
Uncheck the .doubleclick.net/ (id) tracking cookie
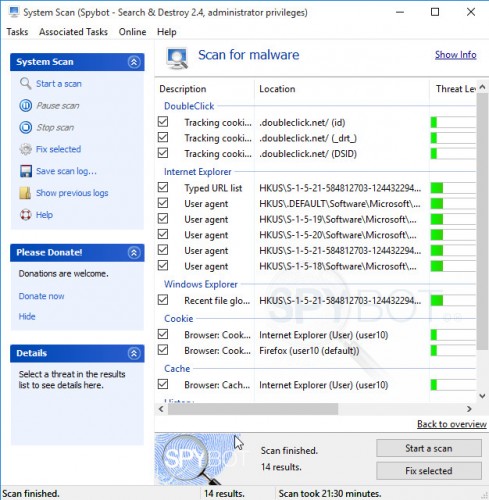[163, 122]
